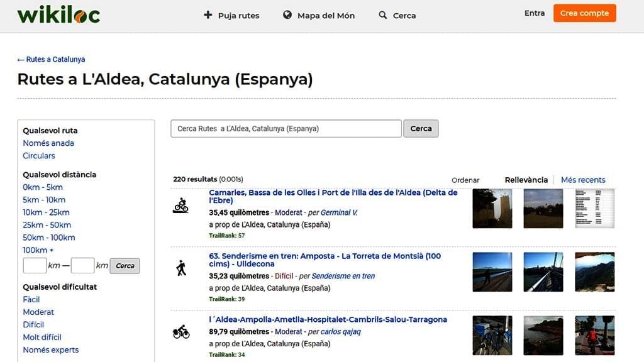Click the TrailRank: 57 label
Viewport: 644px width, 362px height.
tap(226, 236)
